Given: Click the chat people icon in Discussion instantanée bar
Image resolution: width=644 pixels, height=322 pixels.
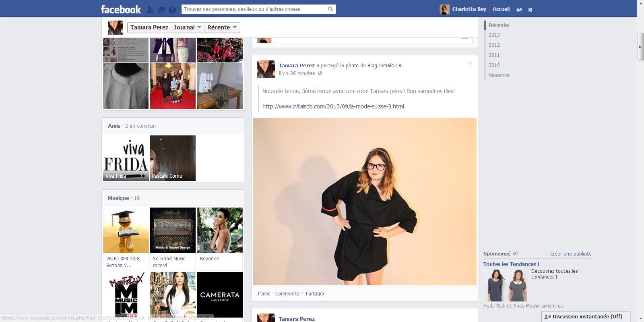Looking at the screenshot, I should coord(547,317).
